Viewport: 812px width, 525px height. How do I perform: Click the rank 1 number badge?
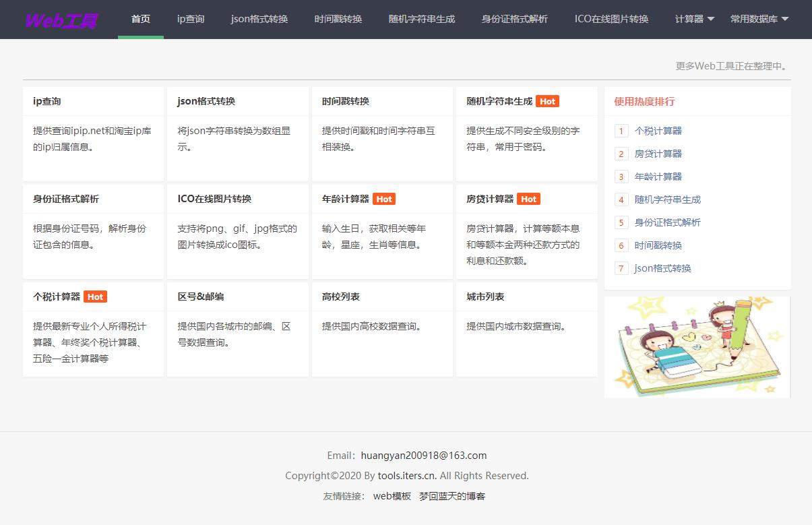click(x=621, y=131)
